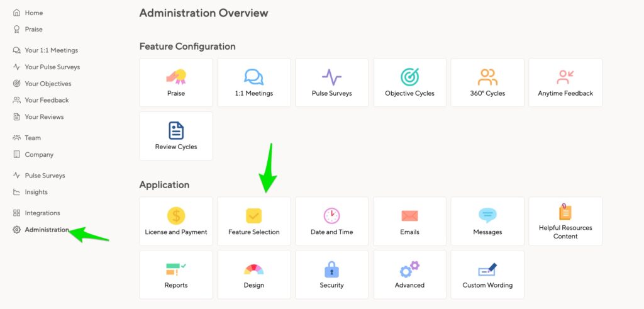The image size is (644, 309).
Task: Open the Team page in sidebar
Action: [33, 138]
